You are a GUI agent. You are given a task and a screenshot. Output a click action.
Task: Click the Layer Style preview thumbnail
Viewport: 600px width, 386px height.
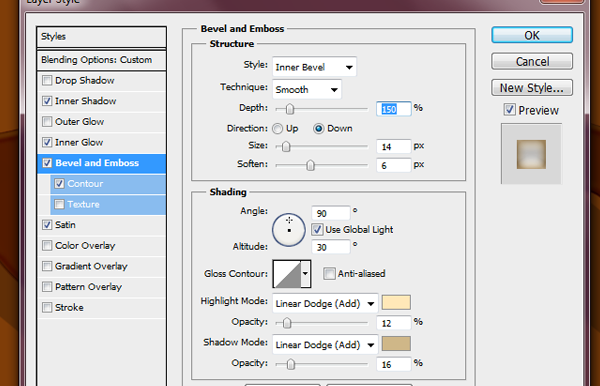pyautogui.click(x=531, y=154)
